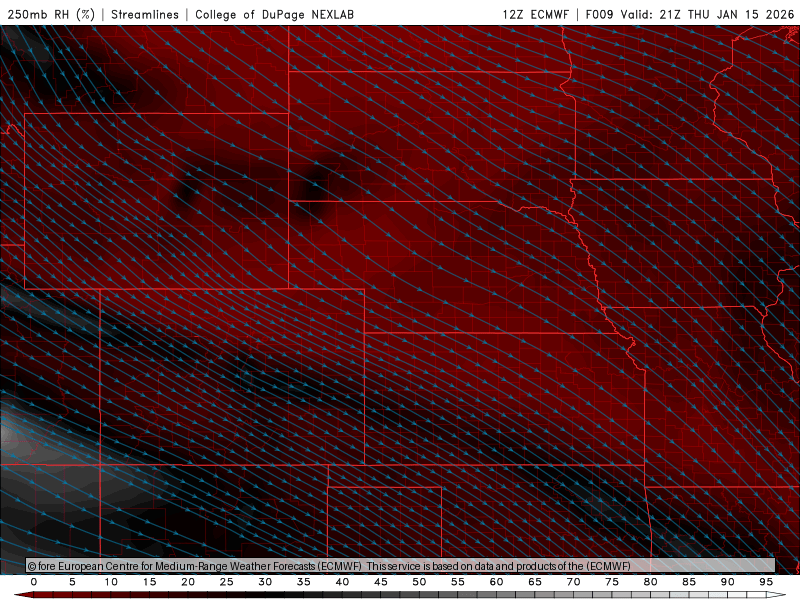Click the colorbar label "60"

496,582
